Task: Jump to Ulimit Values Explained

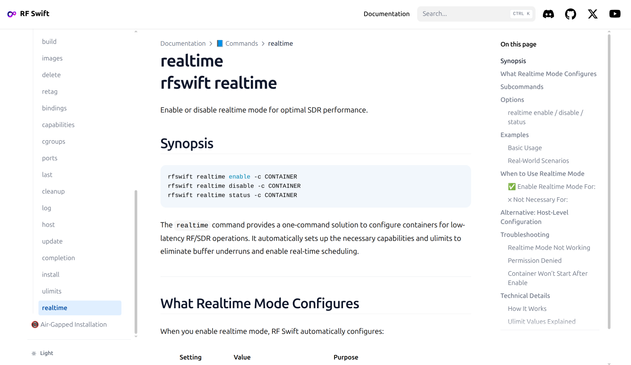Action: point(542,322)
